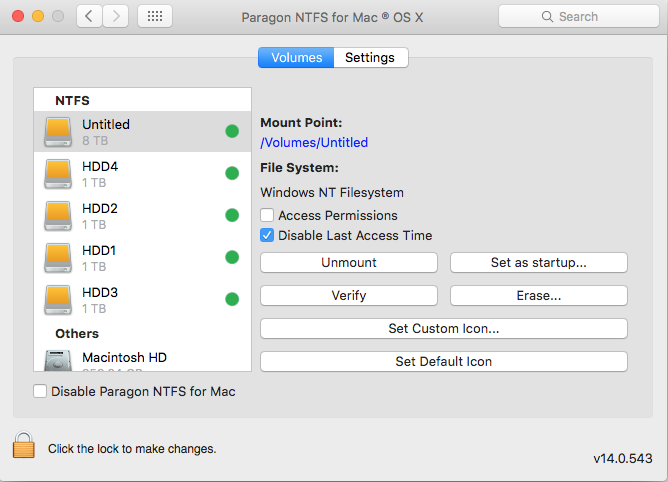Unmount the selected volume
The image size is (668, 482).
tap(349, 263)
